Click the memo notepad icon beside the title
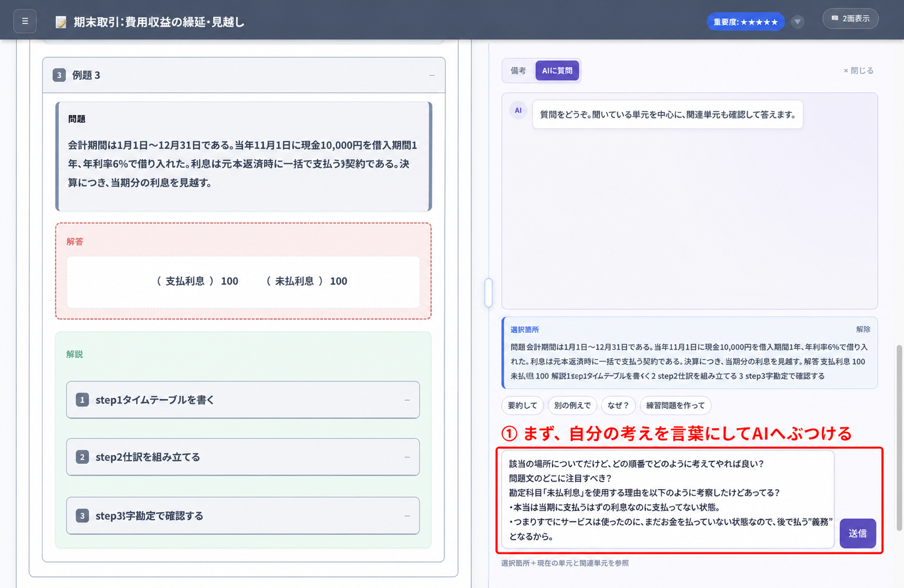The image size is (904, 588). (x=61, y=22)
